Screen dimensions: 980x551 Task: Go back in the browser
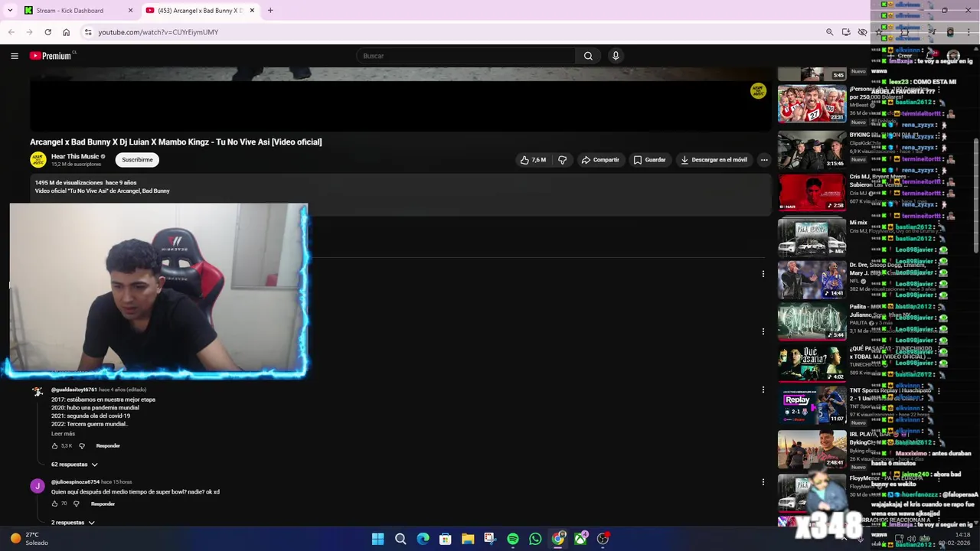11,32
